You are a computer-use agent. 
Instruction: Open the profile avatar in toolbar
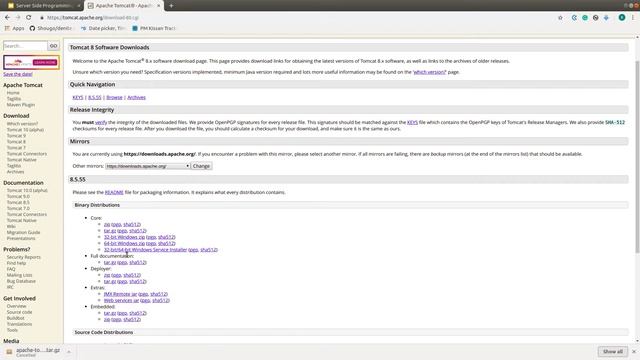coord(622,18)
